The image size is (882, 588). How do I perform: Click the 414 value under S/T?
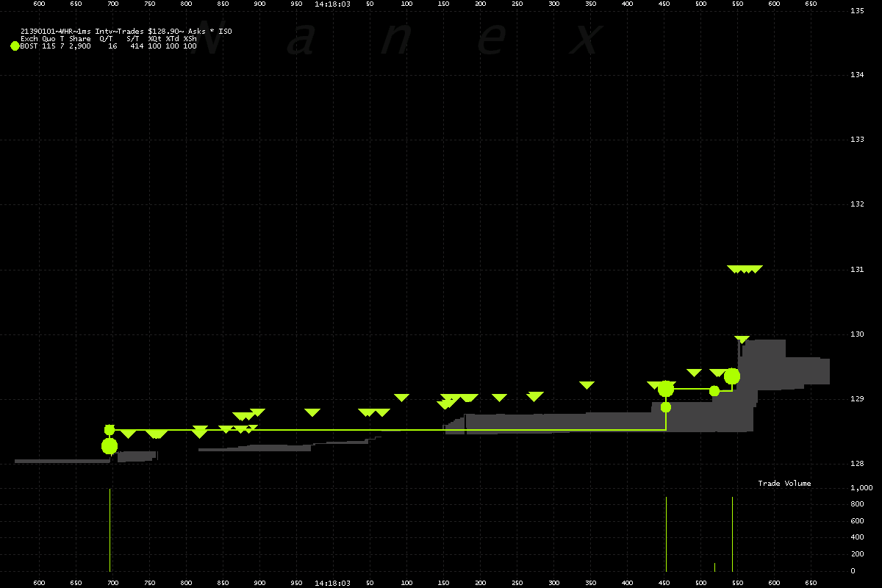[137, 46]
